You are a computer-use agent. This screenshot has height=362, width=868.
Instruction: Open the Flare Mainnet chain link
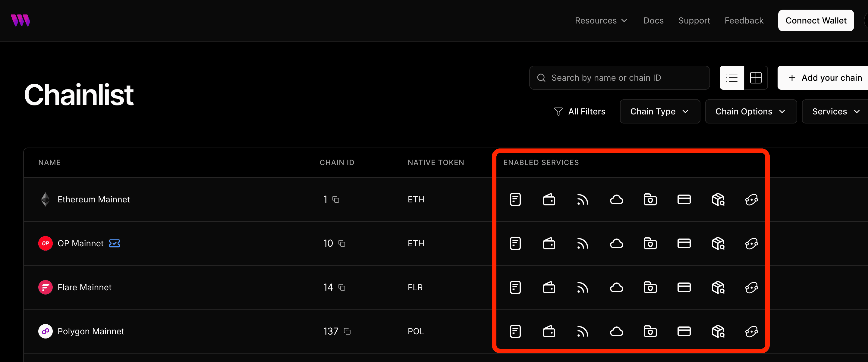point(84,287)
